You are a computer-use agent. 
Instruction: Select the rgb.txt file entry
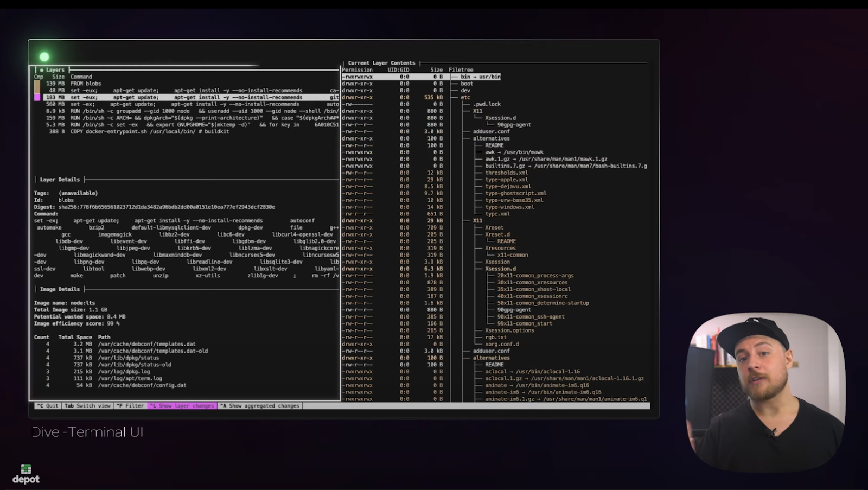click(495, 337)
